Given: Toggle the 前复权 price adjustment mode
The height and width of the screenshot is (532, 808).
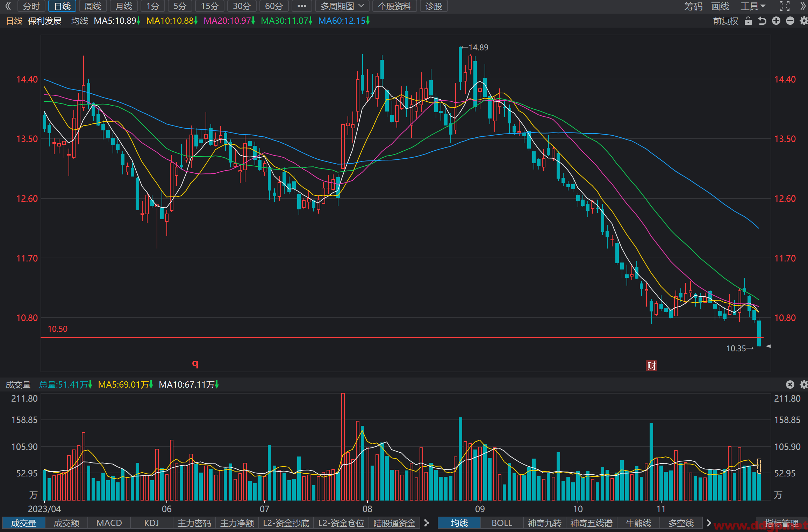Looking at the screenshot, I should (x=726, y=21).
